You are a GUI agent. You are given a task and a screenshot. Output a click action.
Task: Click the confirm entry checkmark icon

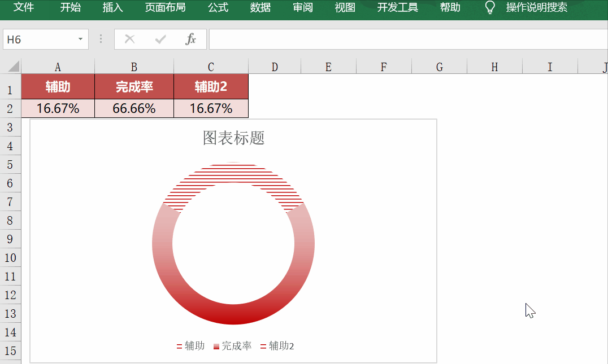[160, 39]
